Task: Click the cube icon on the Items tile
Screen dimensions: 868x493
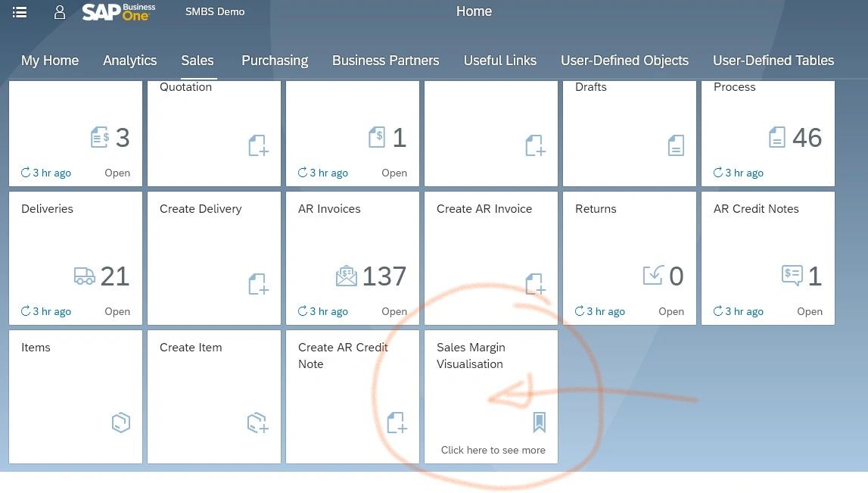Action: pyautogui.click(x=121, y=423)
